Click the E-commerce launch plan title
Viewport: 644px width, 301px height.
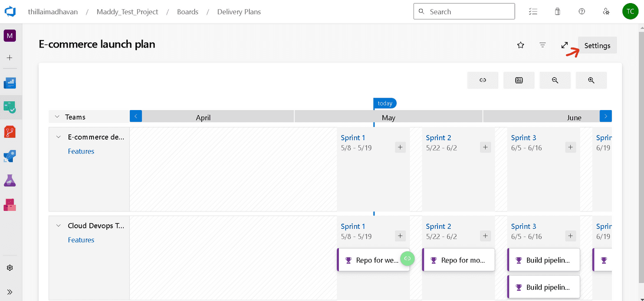coord(97,44)
